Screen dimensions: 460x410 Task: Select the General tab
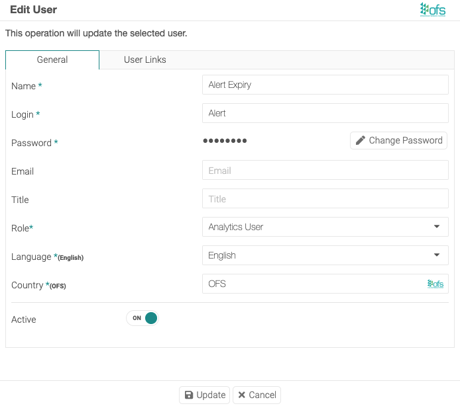pyautogui.click(x=52, y=60)
